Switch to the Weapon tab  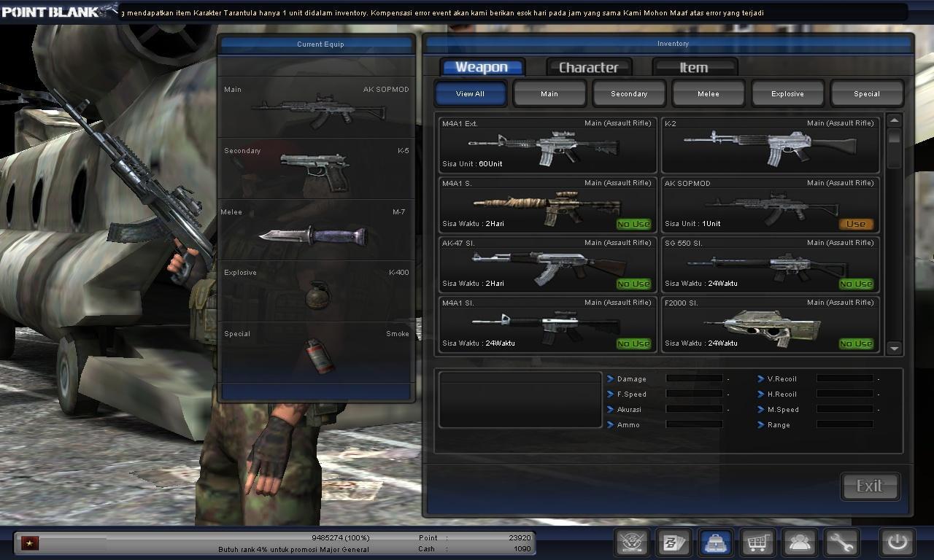coord(482,67)
